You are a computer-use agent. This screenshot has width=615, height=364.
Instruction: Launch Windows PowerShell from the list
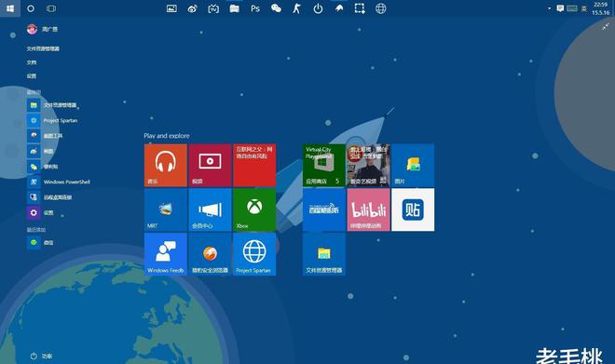coord(59,182)
